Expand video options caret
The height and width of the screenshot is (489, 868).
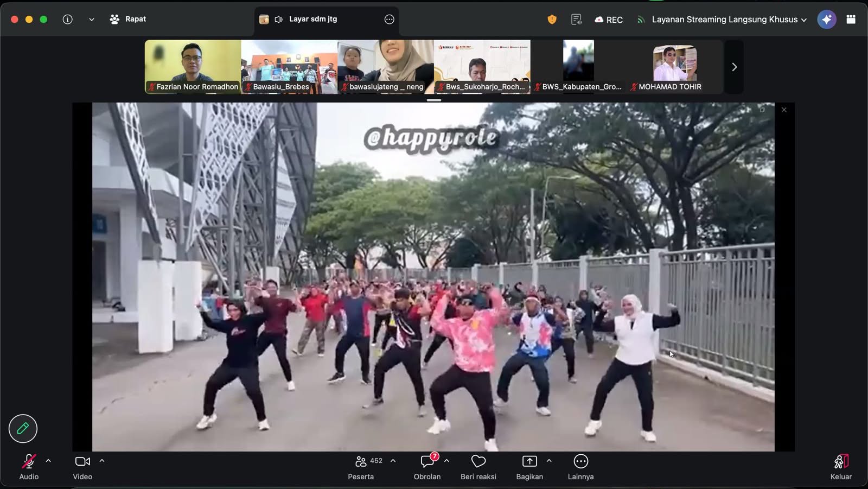pyautogui.click(x=102, y=461)
